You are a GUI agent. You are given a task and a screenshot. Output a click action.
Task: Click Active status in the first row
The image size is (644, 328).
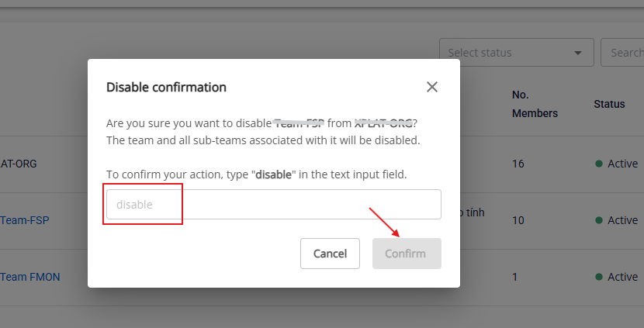pyautogui.click(x=622, y=164)
